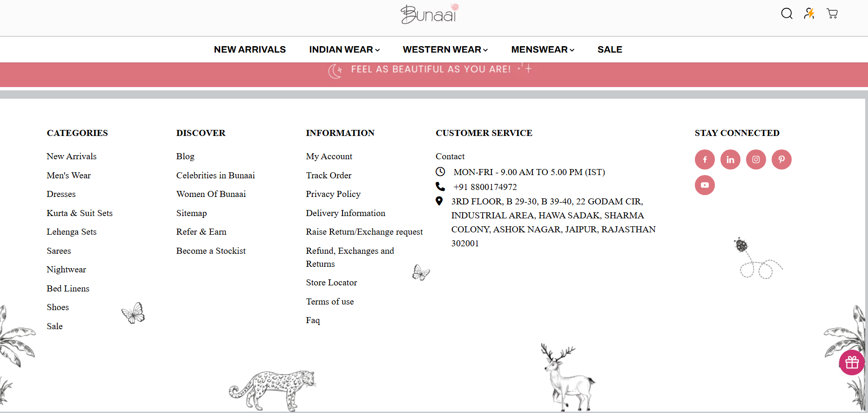The width and height of the screenshot is (868, 413).
Task: Open Store Locator link
Action: [331, 283]
